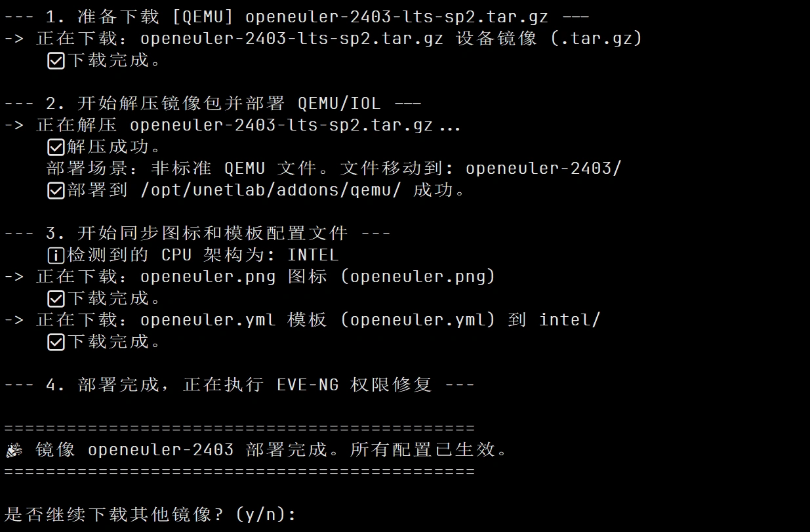The image size is (810, 532).
Task: Click the step 3 开始同步图标 header
Action: pos(197,234)
